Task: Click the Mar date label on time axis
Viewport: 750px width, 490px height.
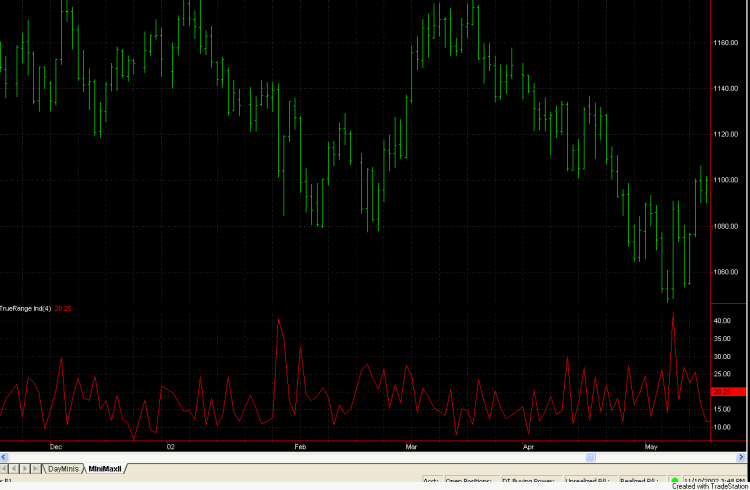Action: point(411,447)
